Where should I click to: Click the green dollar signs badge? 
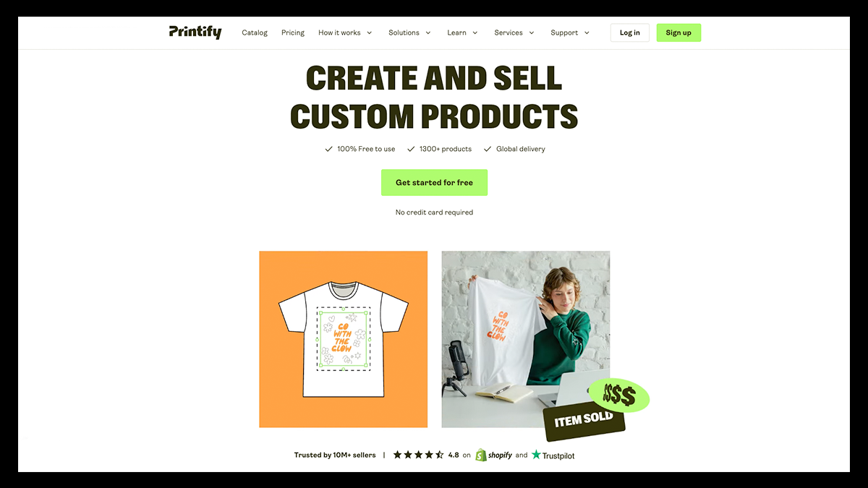click(x=618, y=395)
